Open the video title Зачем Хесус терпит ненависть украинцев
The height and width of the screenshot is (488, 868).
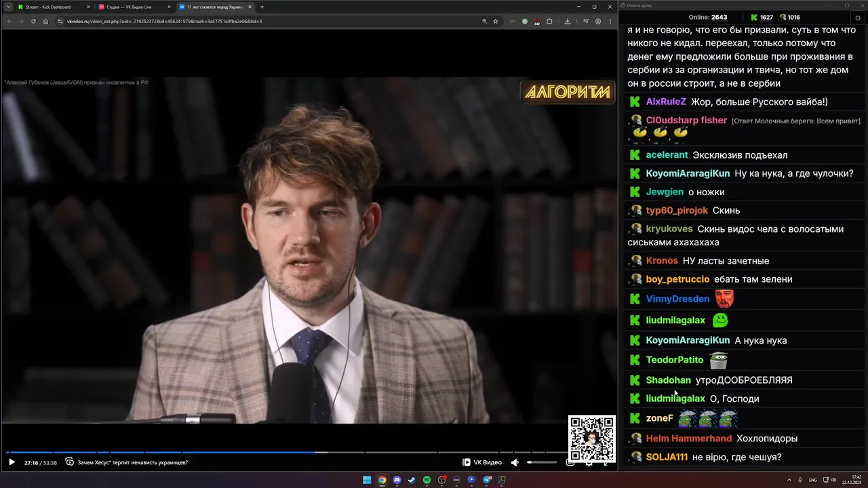132,462
